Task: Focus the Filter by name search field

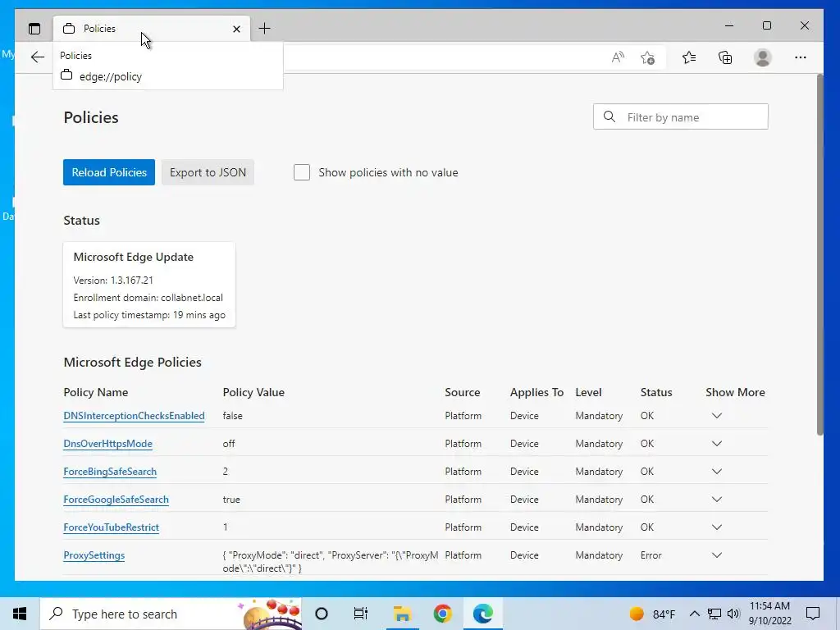Action: (680, 116)
